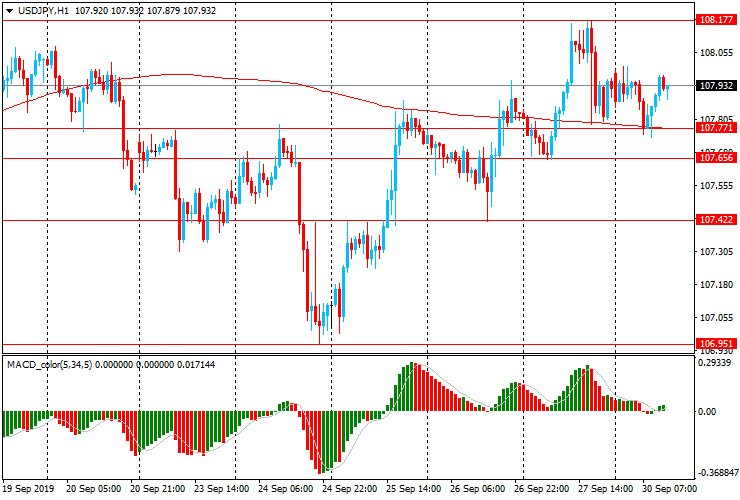This screenshot has height=500, width=740.
Task: Click the triangle arrow beside USDJPY,H1 title
Action: coord(9,9)
